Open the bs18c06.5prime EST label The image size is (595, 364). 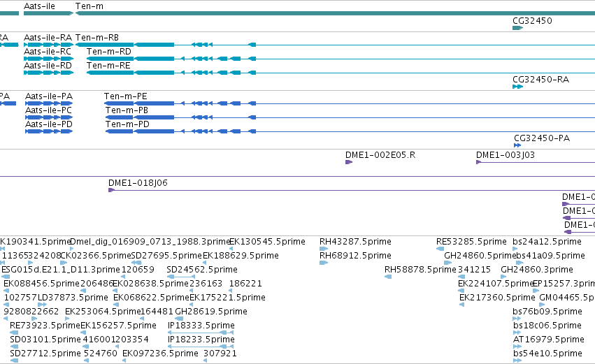[x=547, y=326]
